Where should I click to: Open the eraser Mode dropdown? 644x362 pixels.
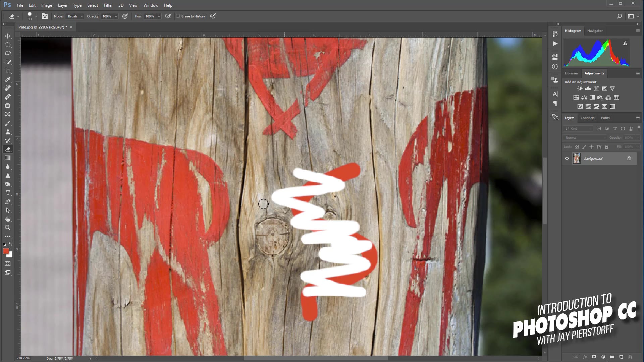coord(75,16)
